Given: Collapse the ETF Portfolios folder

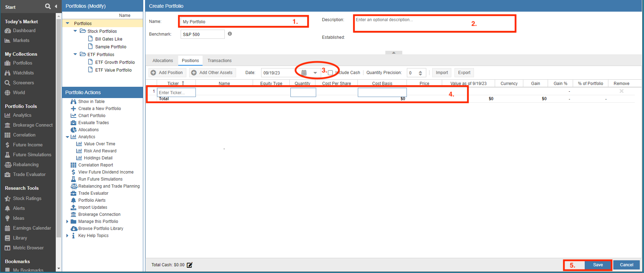Looking at the screenshot, I should (75, 54).
